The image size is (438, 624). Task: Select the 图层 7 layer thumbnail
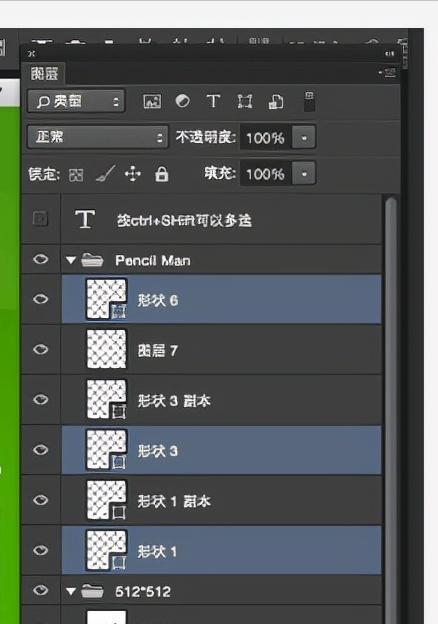107,349
